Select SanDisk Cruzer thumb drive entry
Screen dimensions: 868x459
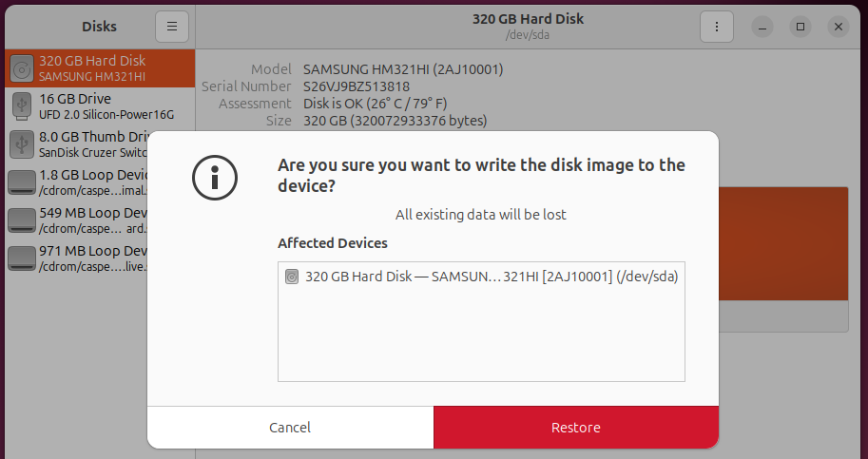pos(95,143)
